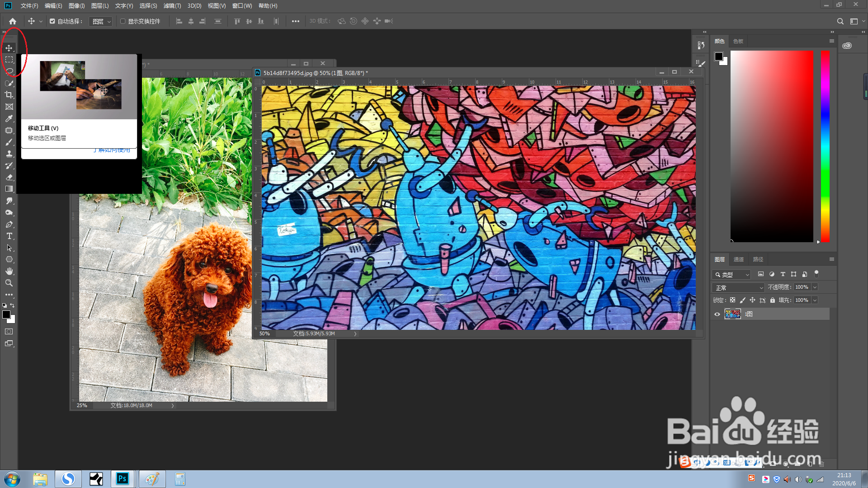Open the Creative Cloud Libraries icon
Screen dimensions: 868x488
pos(847,45)
